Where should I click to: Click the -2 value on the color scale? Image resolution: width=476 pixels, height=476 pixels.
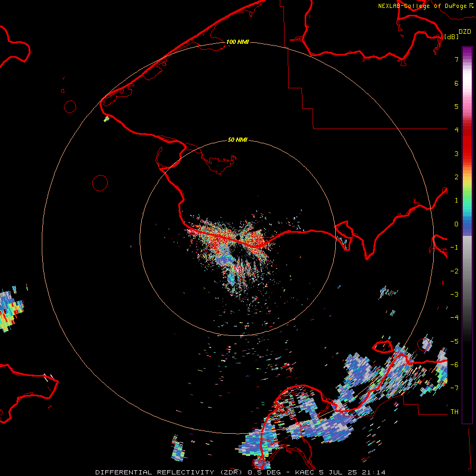click(454, 271)
